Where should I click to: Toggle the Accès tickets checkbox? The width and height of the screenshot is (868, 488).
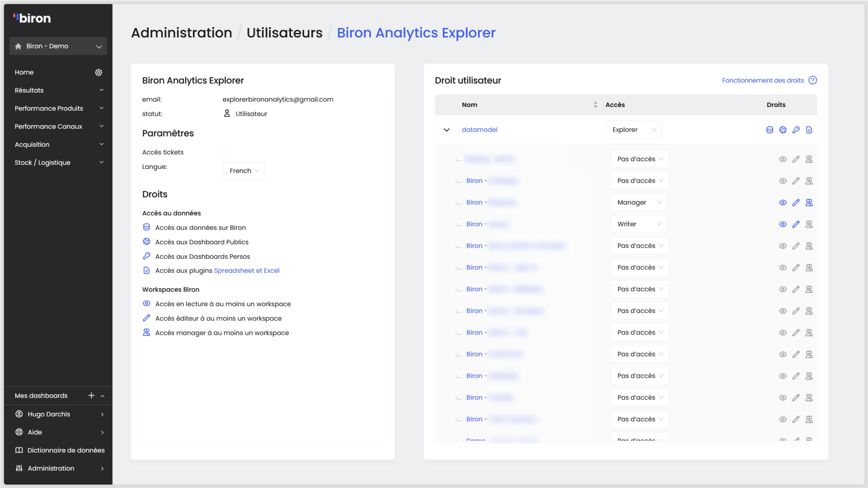coord(226,152)
